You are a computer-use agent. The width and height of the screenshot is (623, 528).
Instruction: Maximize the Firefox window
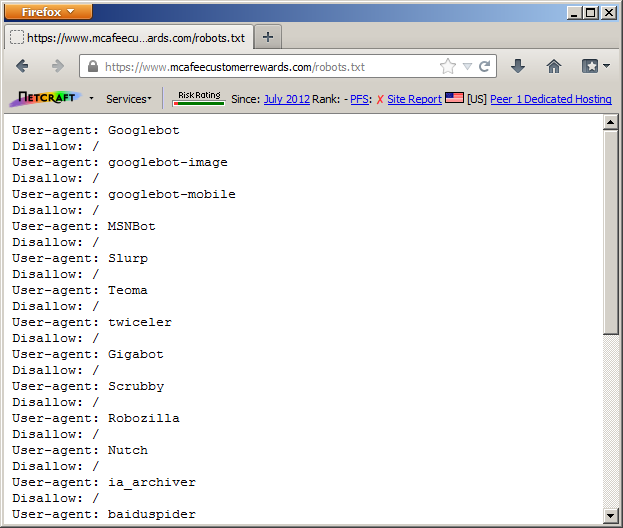coord(591,13)
